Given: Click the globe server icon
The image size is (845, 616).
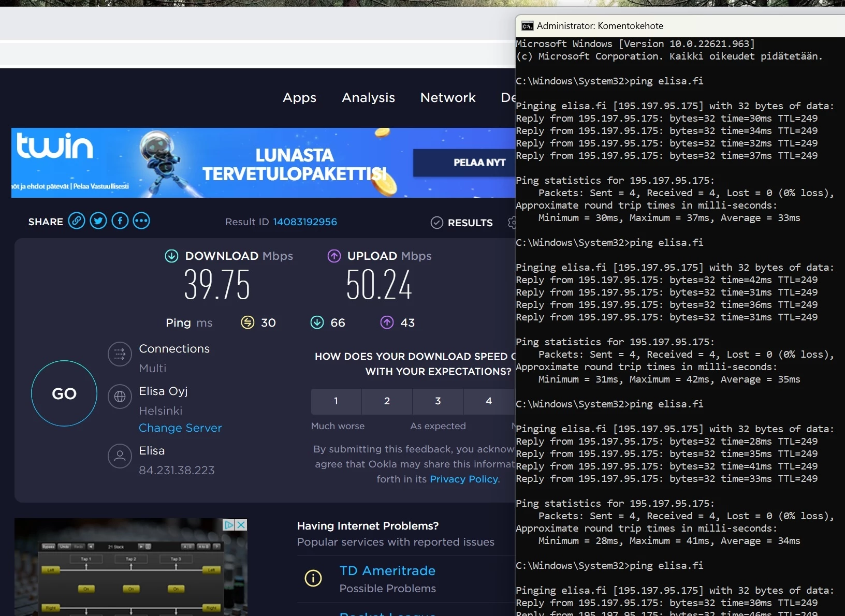Looking at the screenshot, I should pos(120,397).
